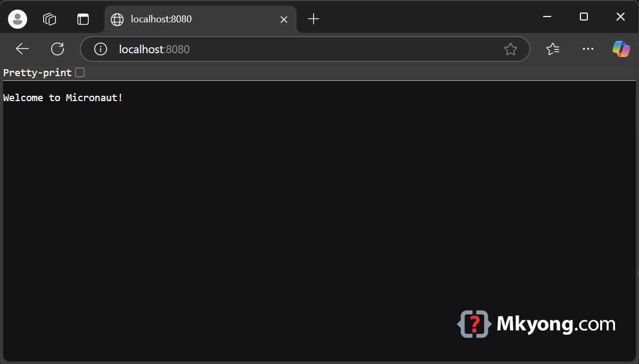The image size is (639, 364).
Task: Open the Settings and more ellipsis menu
Action: click(588, 48)
